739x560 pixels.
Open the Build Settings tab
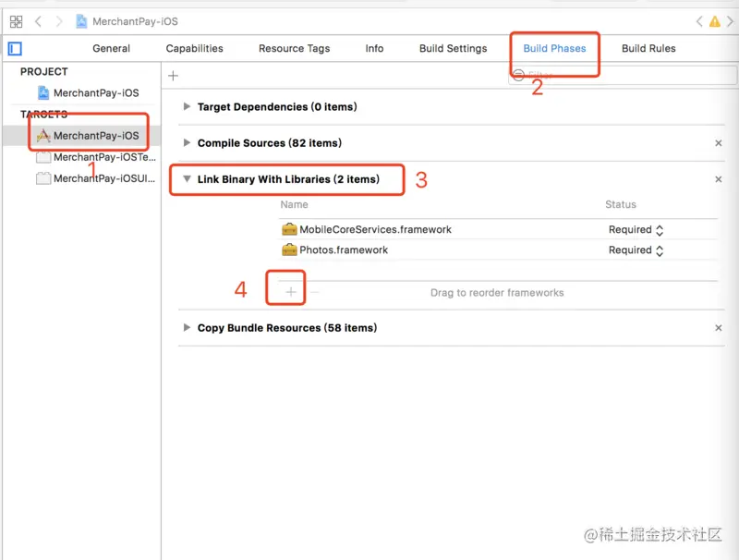click(x=453, y=49)
